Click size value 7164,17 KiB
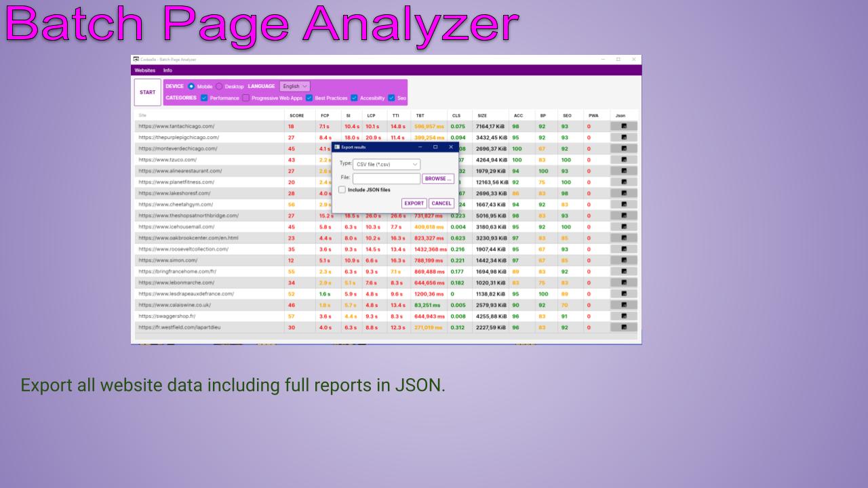This screenshot has width=868, height=488. tap(490, 126)
